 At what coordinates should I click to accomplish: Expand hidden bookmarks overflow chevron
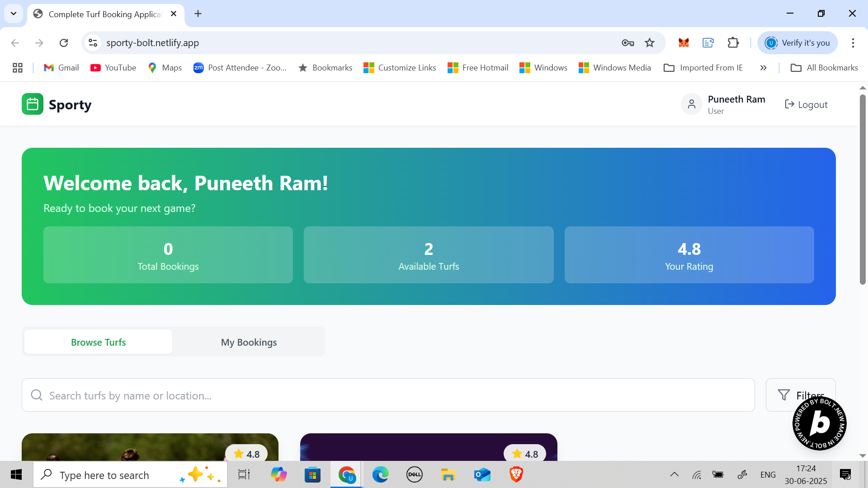[x=763, y=68]
